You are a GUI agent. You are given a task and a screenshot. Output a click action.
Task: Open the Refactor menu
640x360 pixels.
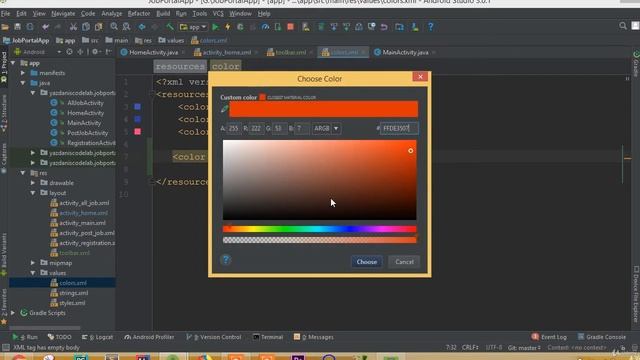point(139,13)
